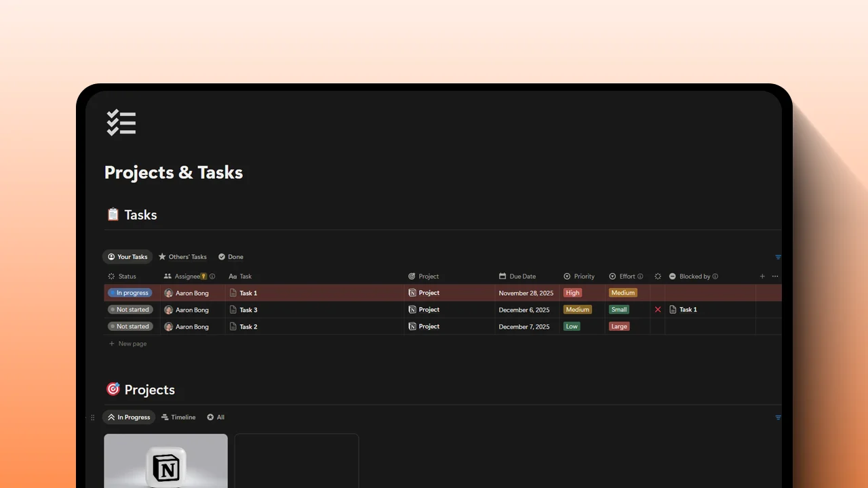Add a new property with the plus icon
868x488 pixels.
tap(762, 277)
